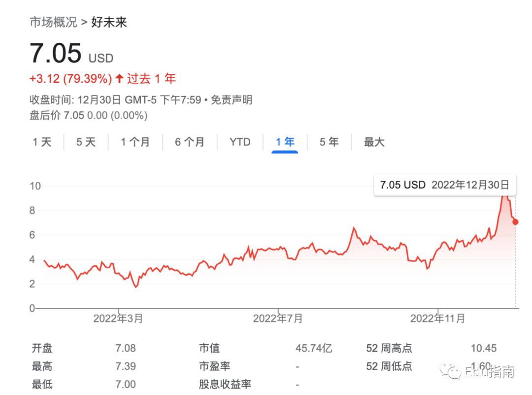Click the 免责声明 link

pos(232,100)
